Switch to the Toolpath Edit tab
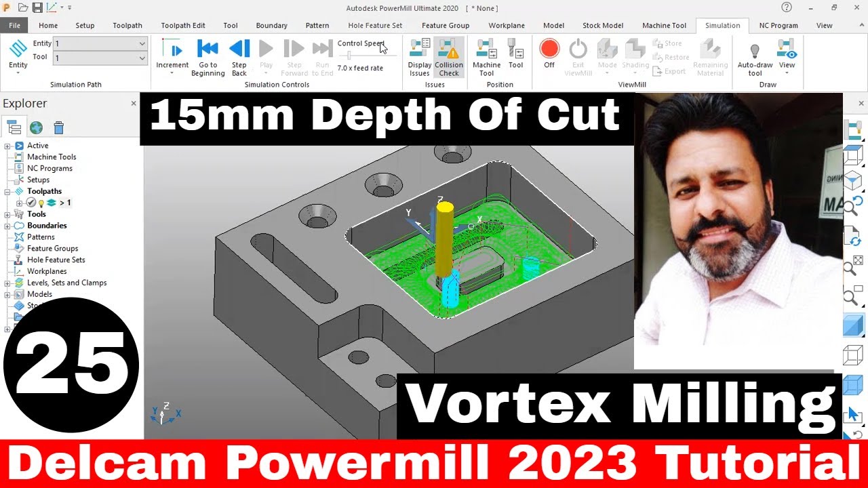 pyautogui.click(x=183, y=26)
